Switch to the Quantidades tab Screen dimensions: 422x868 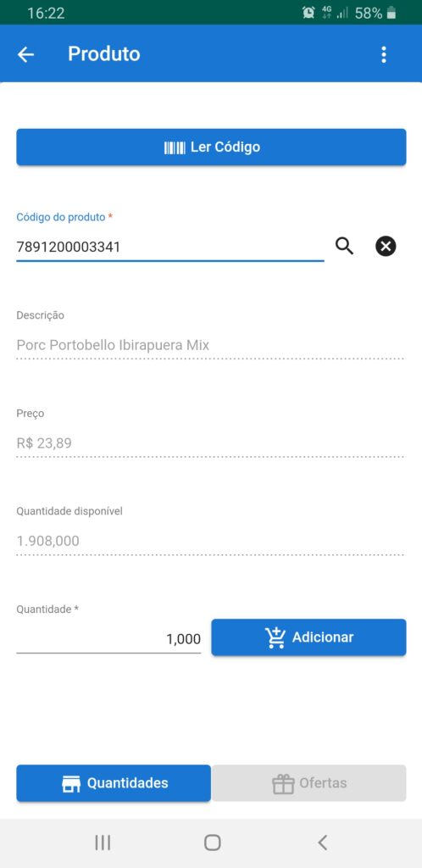[x=114, y=783]
